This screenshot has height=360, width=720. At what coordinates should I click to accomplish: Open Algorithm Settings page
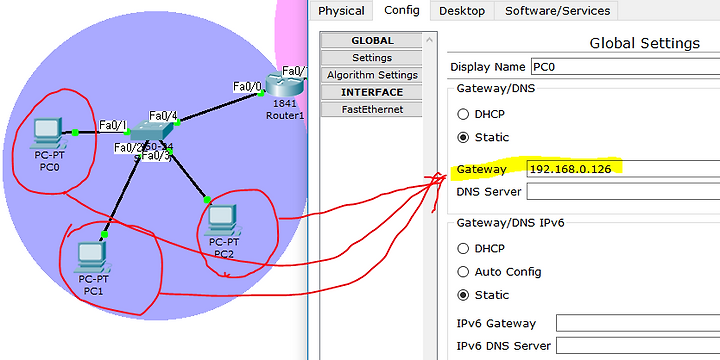tap(372, 75)
